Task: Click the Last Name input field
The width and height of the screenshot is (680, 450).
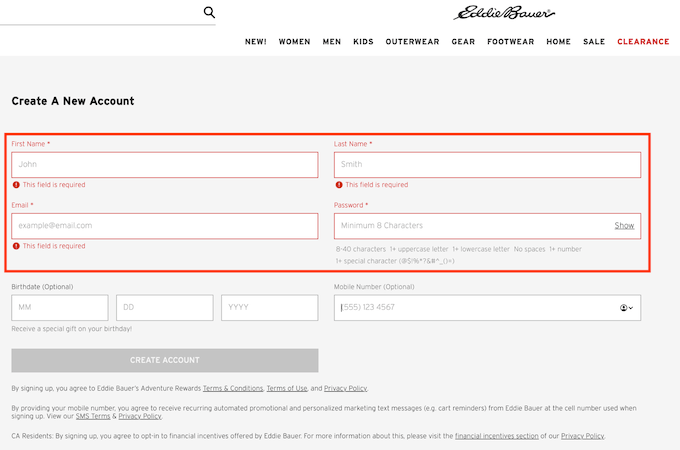Action: click(x=487, y=165)
